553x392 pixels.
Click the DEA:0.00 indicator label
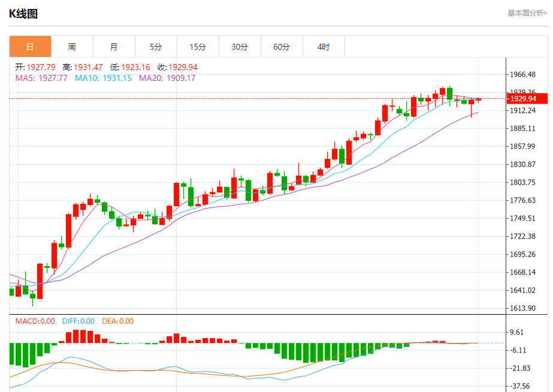pyautogui.click(x=118, y=321)
